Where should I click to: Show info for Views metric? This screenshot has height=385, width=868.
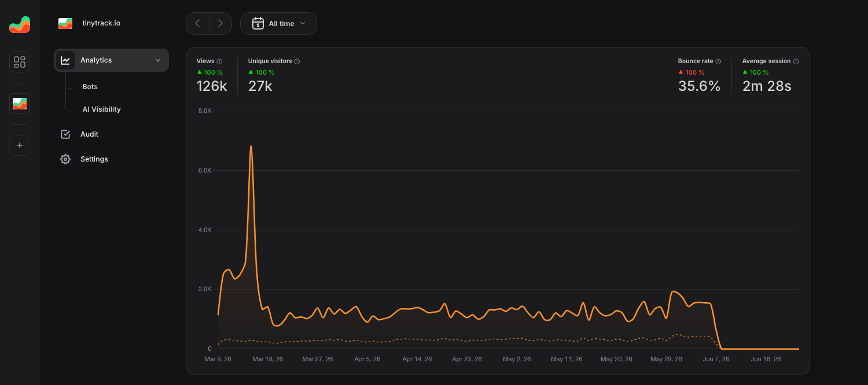(x=219, y=61)
